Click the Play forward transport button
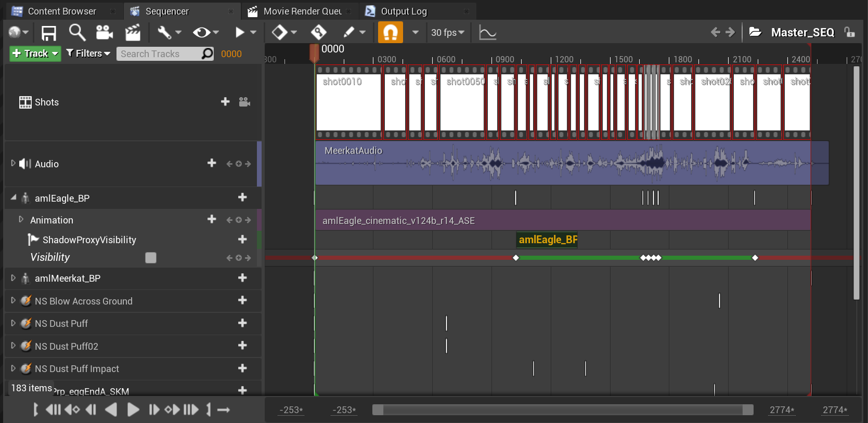This screenshot has width=868, height=423. click(133, 410)
